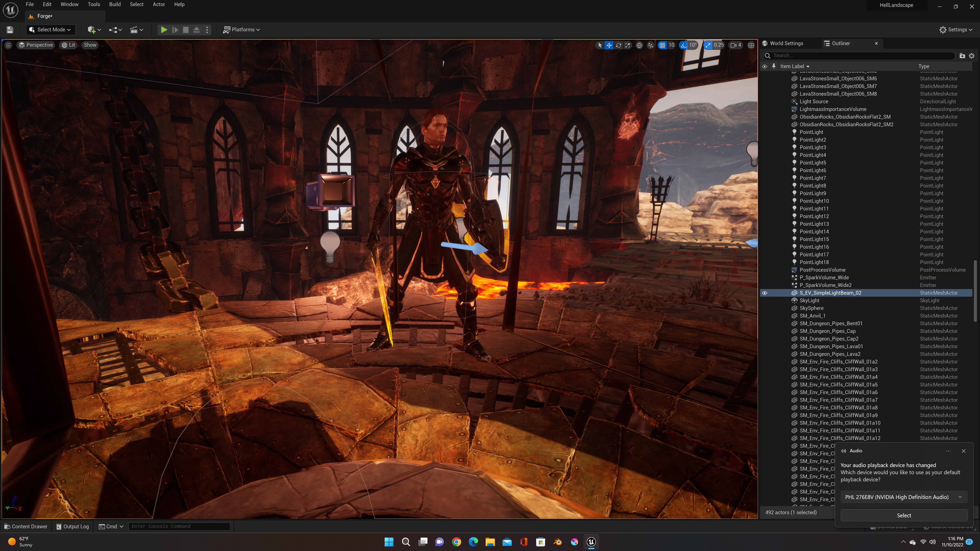Screen dimensions: 980x551
Task: Adjust camera speed setting 4
Action: [736, 45]
